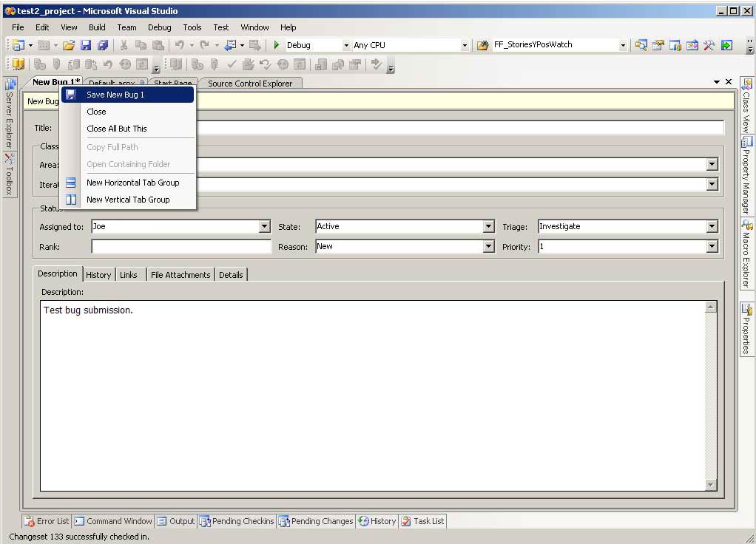This screenshot has height=544, width=756.
Task: Click the Save All toolbar icon
Action: click(x=103, y=45)
